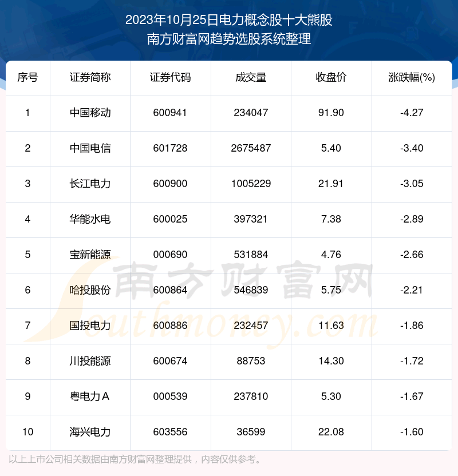Click volume value 36599
Screen dimensions: 458x476
click(251, 432)
